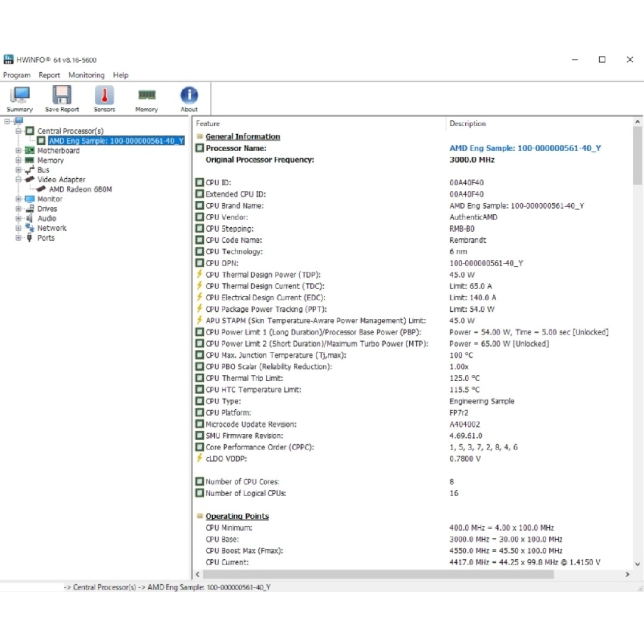Click the Operating Points folder icon
Screen dimensions: 644x644
click(x=200, y=516)
